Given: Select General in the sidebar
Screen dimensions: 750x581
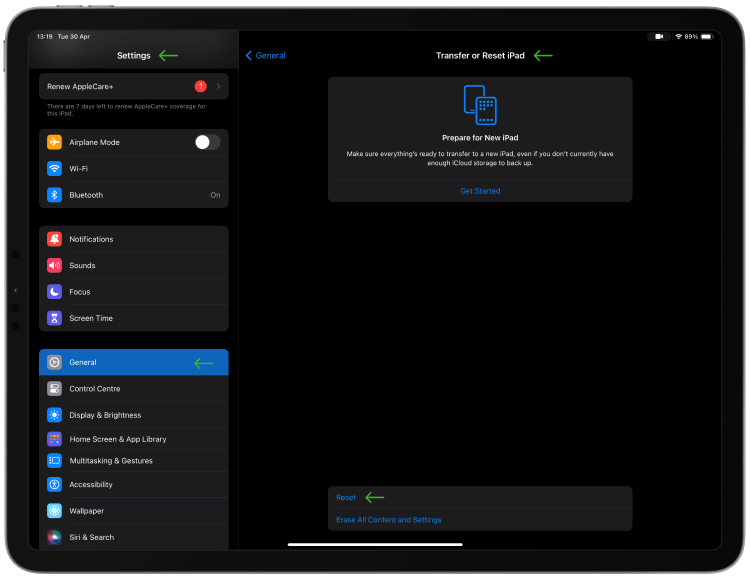Looking at the screenshot, I should click(x=133, y=362).
